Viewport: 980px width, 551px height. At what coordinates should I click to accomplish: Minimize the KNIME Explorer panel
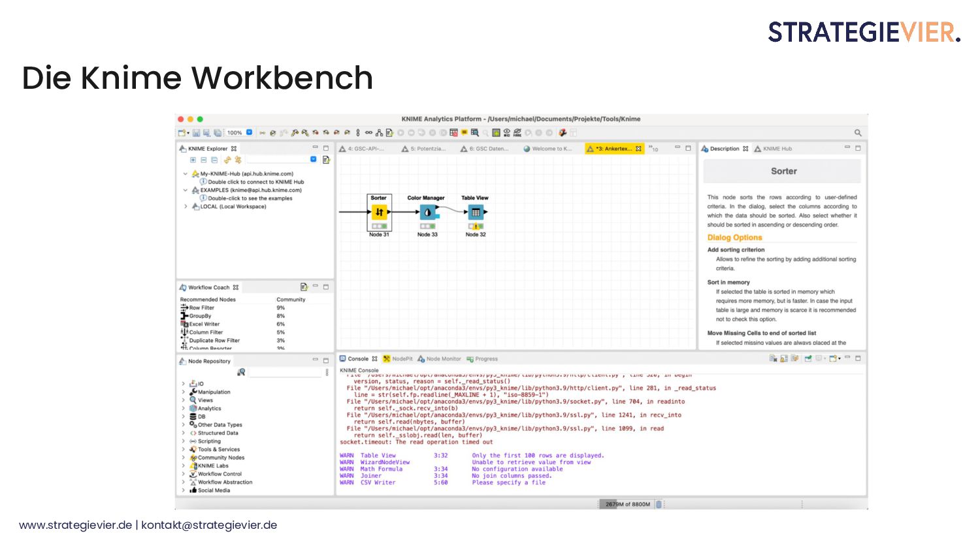tap(315, 148)
